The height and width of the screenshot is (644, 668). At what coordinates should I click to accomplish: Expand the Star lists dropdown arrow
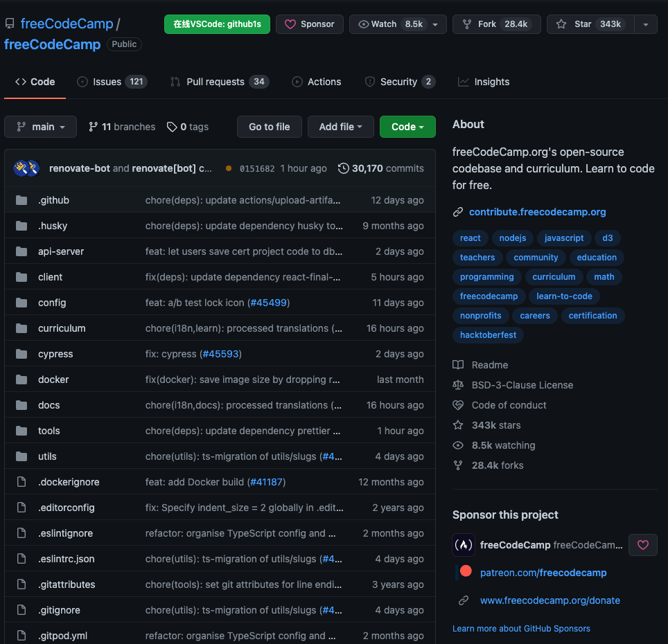tap(646, 24)
